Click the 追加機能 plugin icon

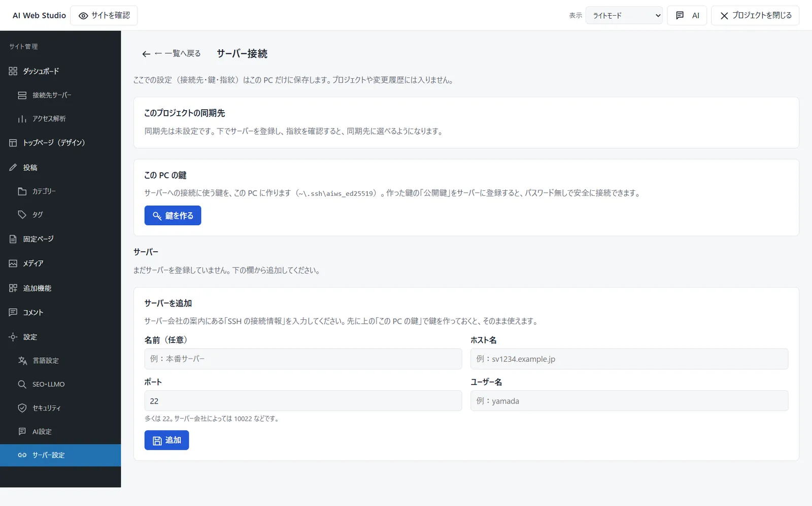[x=13, y=288]
